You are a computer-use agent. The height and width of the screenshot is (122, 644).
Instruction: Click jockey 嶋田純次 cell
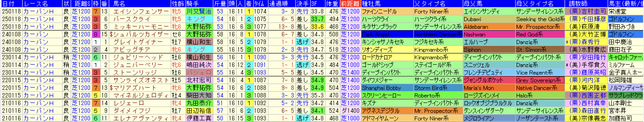coord(199,65)
